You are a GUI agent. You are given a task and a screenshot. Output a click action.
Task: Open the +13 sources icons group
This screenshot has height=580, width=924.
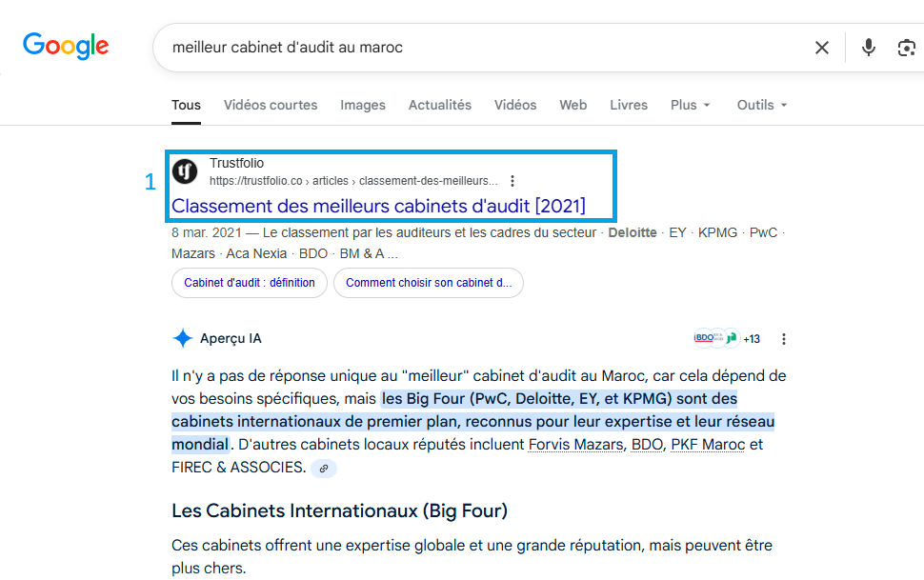(x=727, y=339)
